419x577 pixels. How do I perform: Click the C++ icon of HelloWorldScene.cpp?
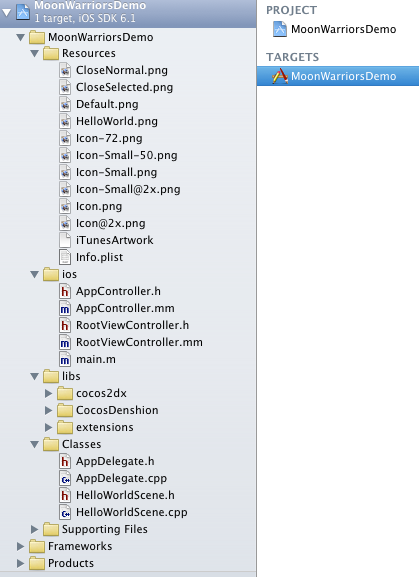(x=65, y=512)
